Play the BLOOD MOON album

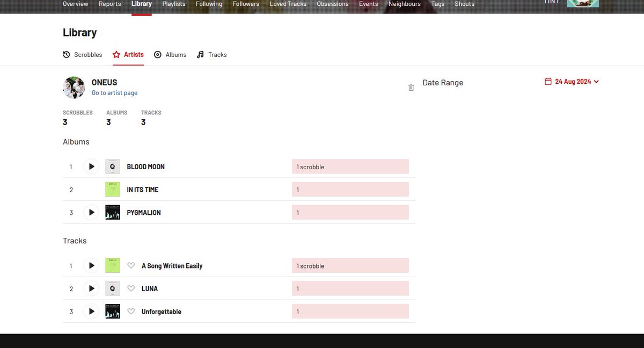tap(91, 166)
